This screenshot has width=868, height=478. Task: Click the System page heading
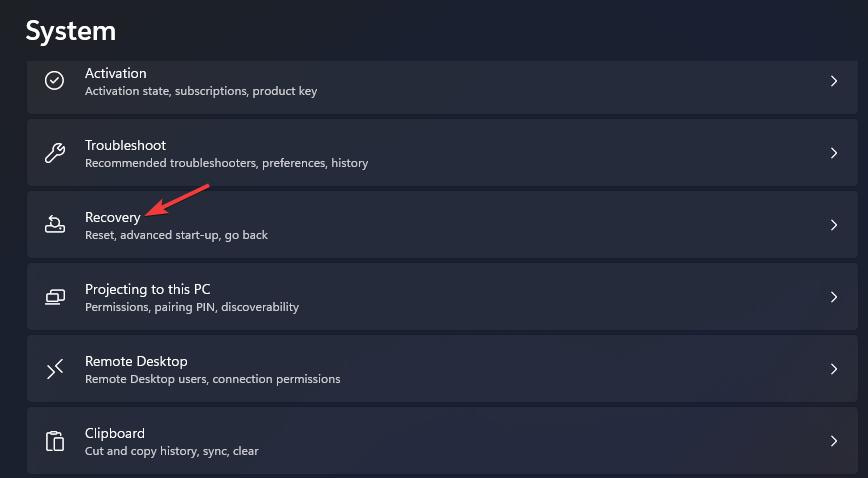pos(70,30)
